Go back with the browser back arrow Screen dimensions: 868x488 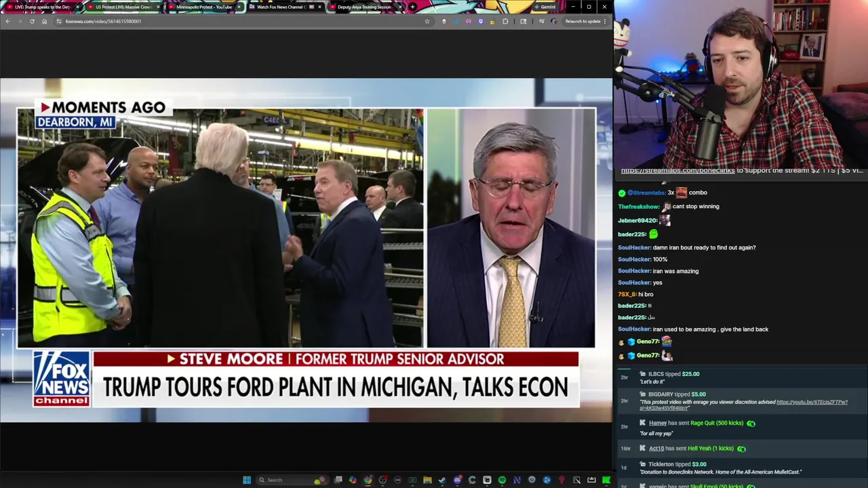click(7, 21)
